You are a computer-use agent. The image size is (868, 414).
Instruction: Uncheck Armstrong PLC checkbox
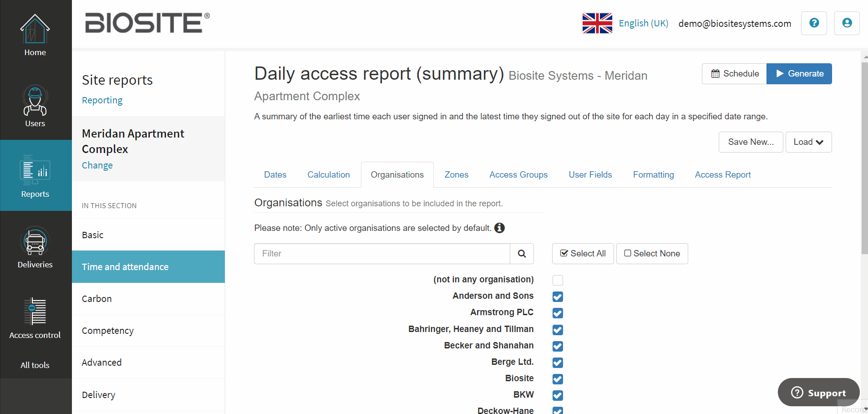click(x=558, y=313)
